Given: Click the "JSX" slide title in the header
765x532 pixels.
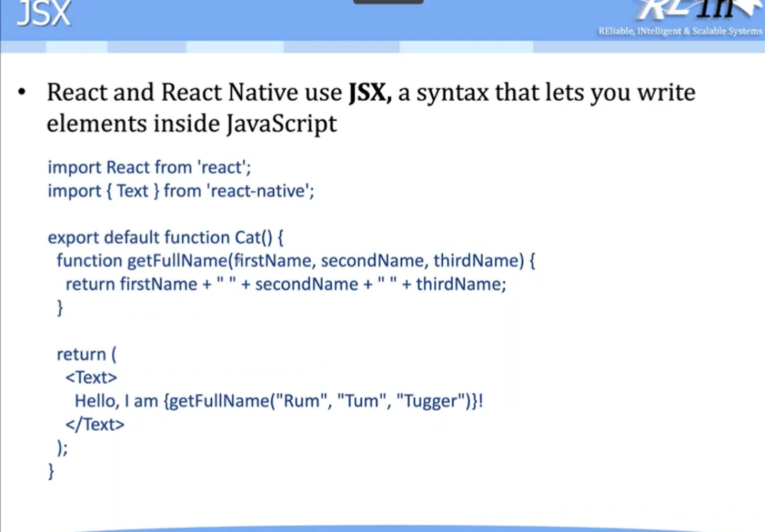Looking at the screenshot, I should pos(44,14).
